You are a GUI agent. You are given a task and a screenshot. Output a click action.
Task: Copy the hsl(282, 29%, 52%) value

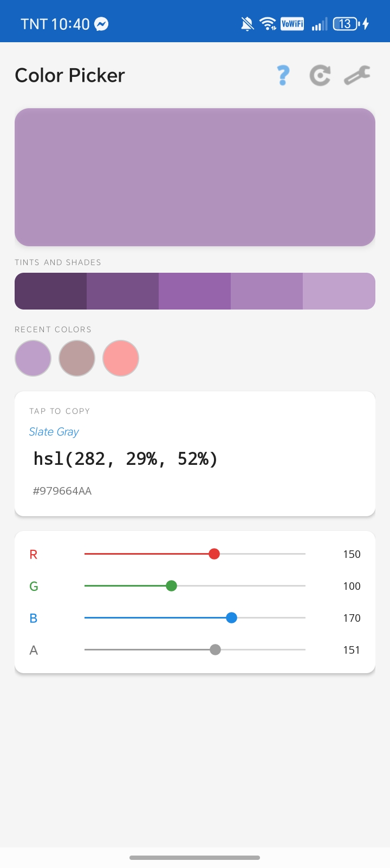(x=126, y=459)
